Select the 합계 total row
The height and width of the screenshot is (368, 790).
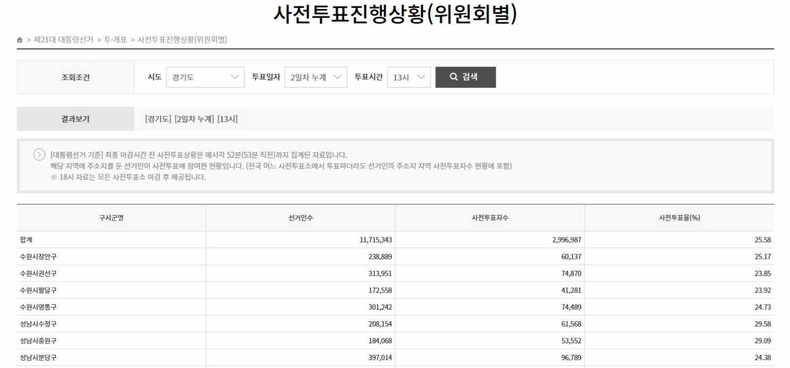pos(396,240)
